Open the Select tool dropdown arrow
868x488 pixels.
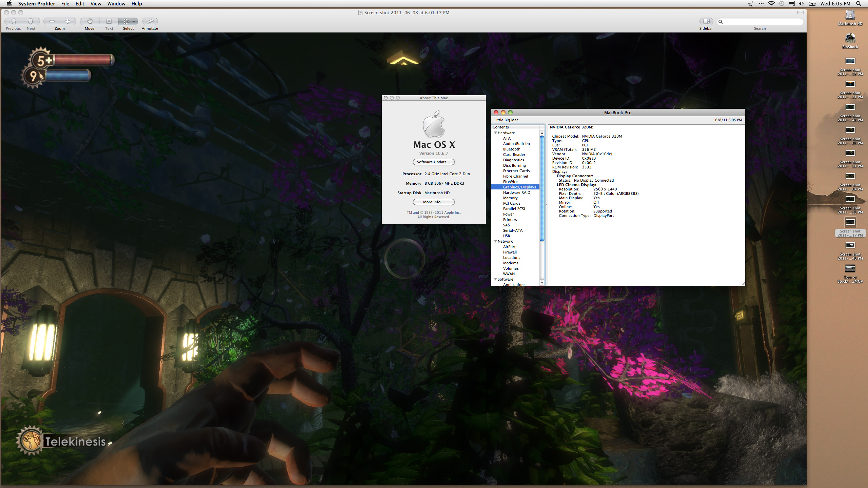(x=134, y=21)
